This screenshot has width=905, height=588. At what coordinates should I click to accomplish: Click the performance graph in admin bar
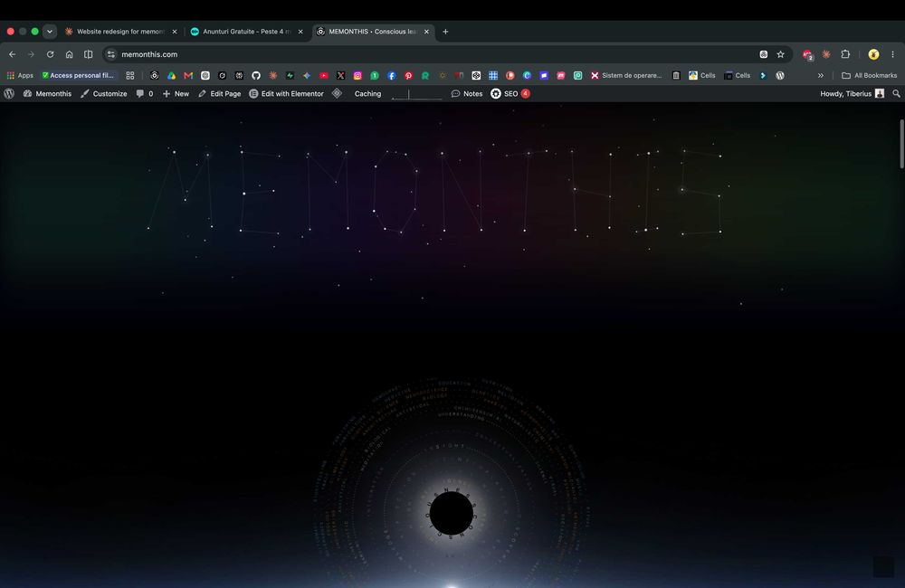click(416, 94)
